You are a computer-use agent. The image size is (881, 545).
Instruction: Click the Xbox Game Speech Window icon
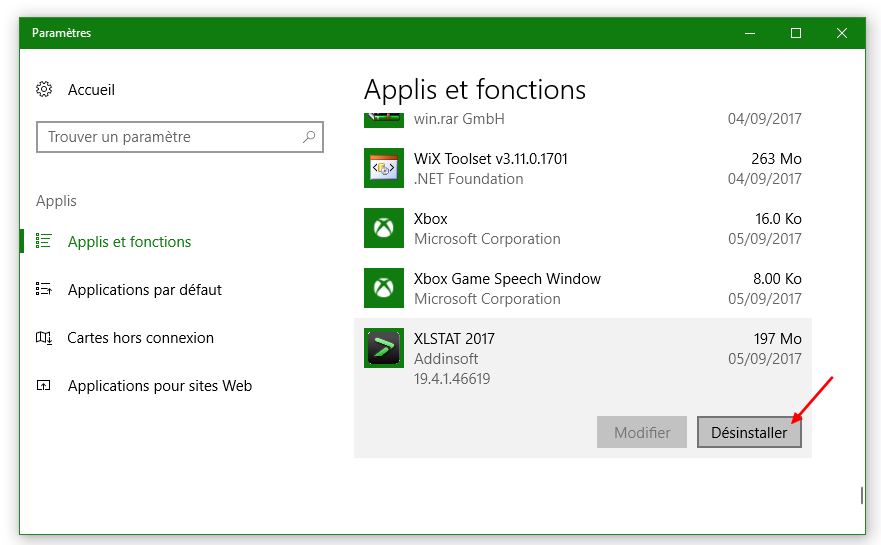pyautogui.click(x=384, y=288)
